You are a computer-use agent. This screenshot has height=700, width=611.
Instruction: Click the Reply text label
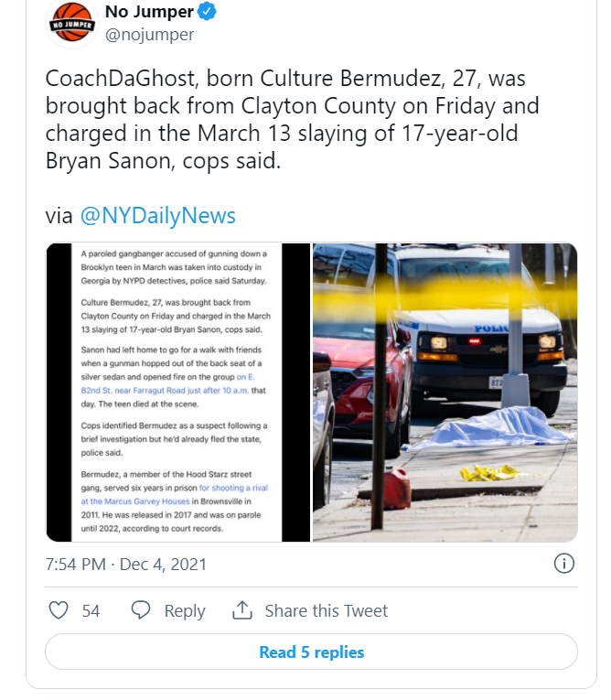tap(185, 611)
